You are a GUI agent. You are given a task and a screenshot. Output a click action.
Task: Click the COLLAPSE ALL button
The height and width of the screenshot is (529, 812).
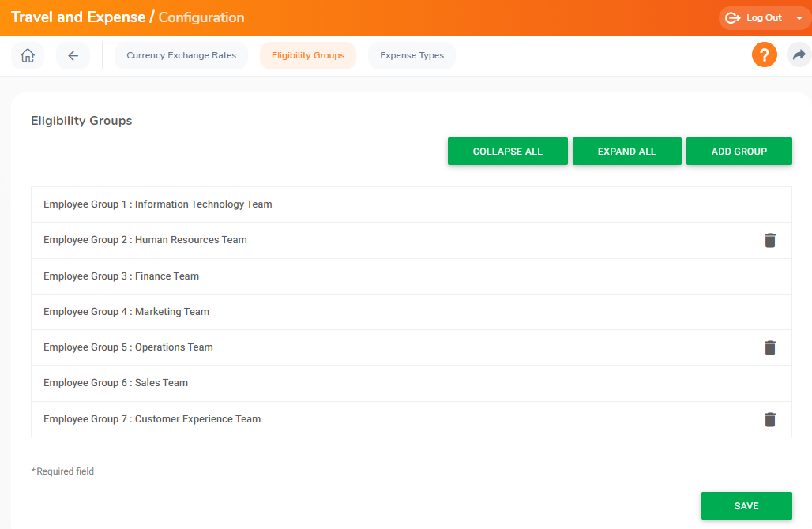tap(507, 151)
